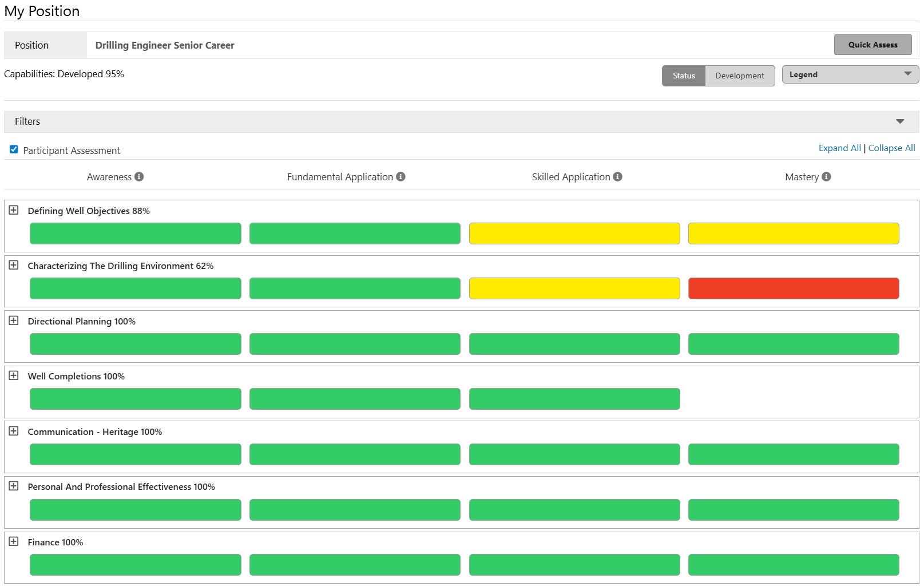Viewport: 924px width, 586px height.
Task: Click the Finance 100% title
Action: coord(55,542)
